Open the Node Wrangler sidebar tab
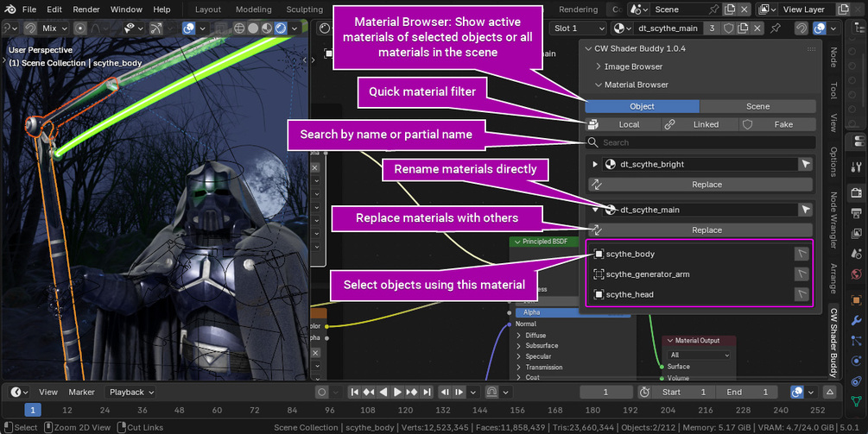This screenshot has width=868, height=434. [x=833, y=219]
